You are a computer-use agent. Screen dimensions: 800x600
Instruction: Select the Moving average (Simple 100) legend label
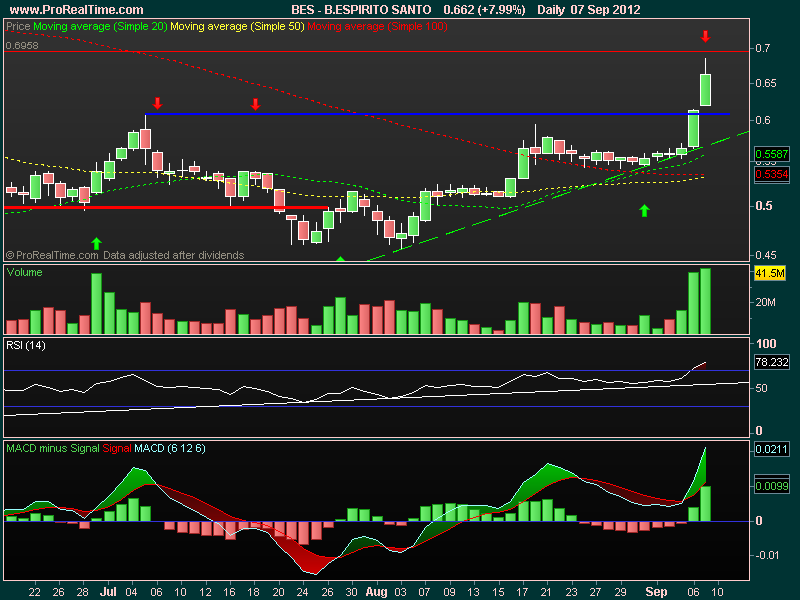[x=377, y=27]
